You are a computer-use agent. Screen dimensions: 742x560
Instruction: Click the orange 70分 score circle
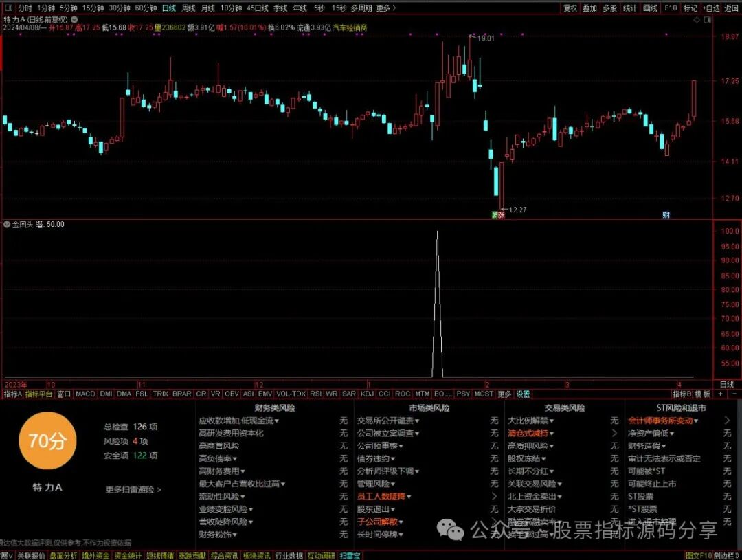pos(47,440)
